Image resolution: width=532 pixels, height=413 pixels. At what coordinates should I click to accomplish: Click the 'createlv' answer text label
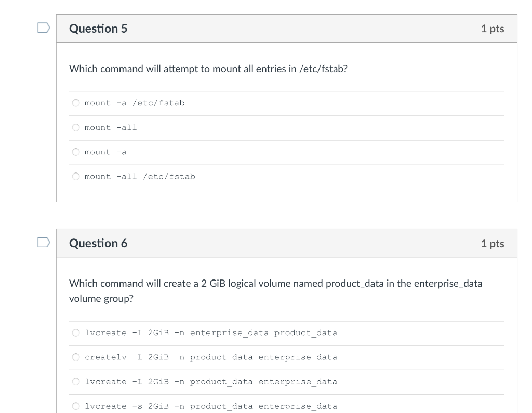pyautogui.click(x=211, y=357)
